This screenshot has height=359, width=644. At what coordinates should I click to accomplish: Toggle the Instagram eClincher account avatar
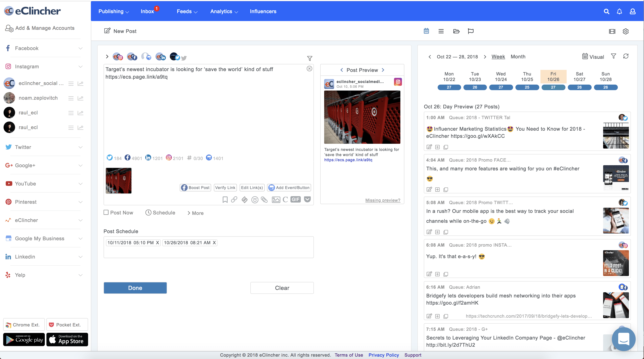coord(118,57)
